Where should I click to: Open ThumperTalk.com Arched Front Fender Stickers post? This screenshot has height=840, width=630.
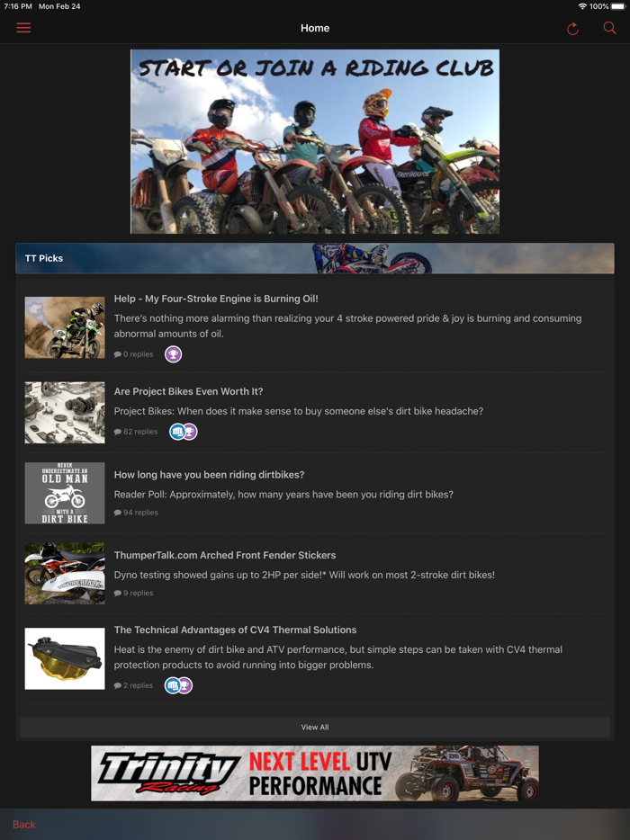point(225,555)
